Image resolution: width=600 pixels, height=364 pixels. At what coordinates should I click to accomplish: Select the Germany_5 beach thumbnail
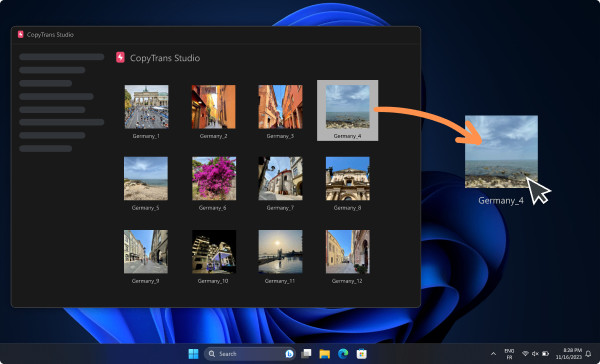click(146, 178)
